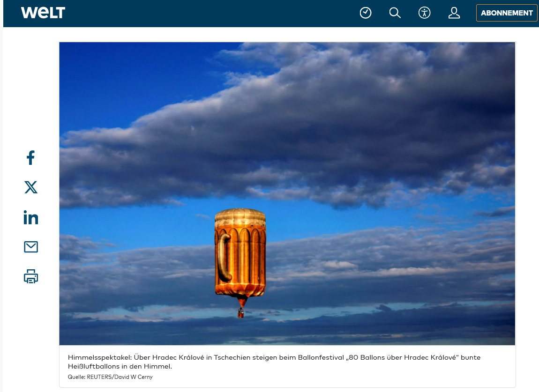
Task: Open accessibility options icon
Action: pos(425,13)
